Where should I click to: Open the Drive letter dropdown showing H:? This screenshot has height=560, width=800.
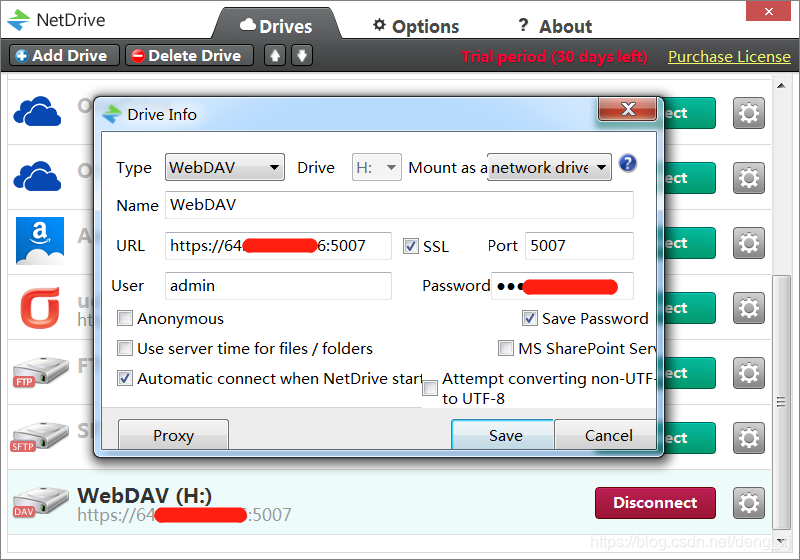(x=377, y=167)
